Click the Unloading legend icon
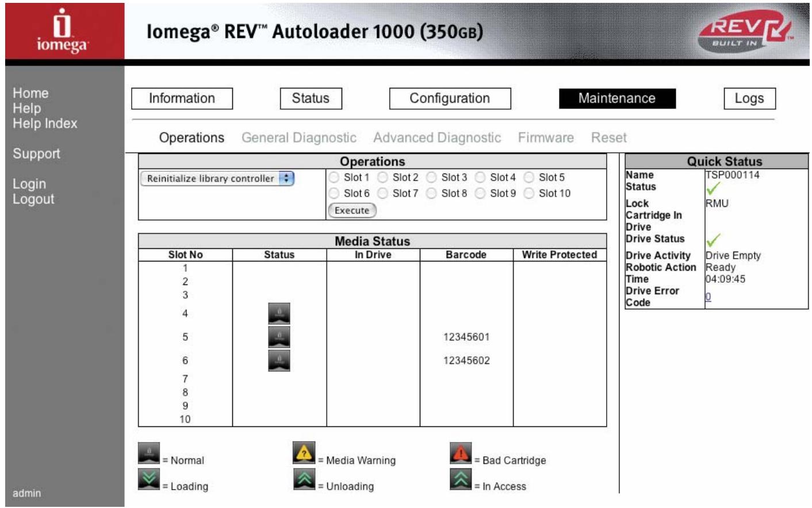 coord(304,479)
